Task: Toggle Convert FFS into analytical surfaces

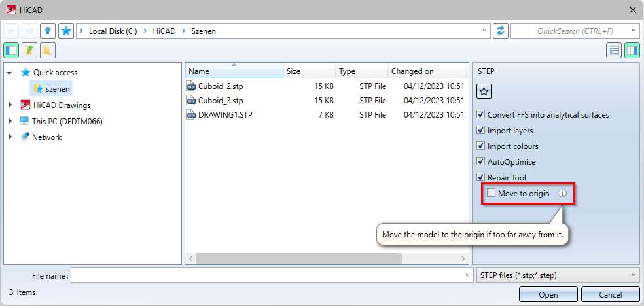Action: [x=481, y=115]
